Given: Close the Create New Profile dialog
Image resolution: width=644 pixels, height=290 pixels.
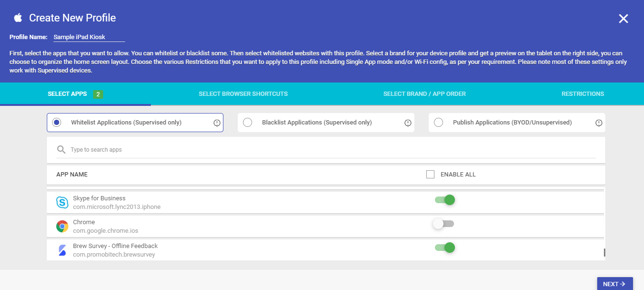Looking at the screenshot, I should click(x=623, y=19).
